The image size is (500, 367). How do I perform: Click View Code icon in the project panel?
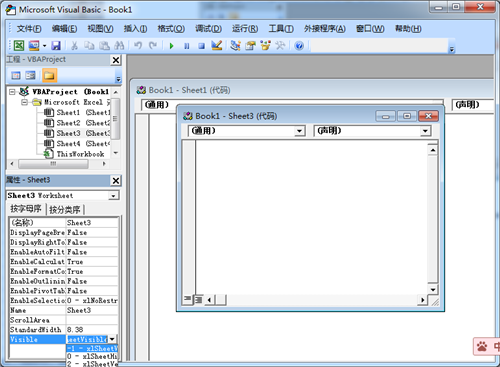[16, 76]
